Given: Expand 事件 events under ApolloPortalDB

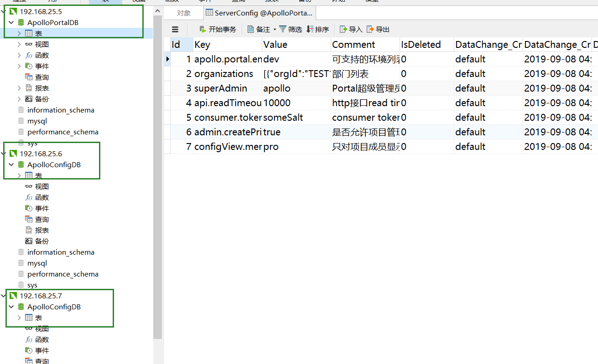Looking at the screenshot, I should pos(19,66).
